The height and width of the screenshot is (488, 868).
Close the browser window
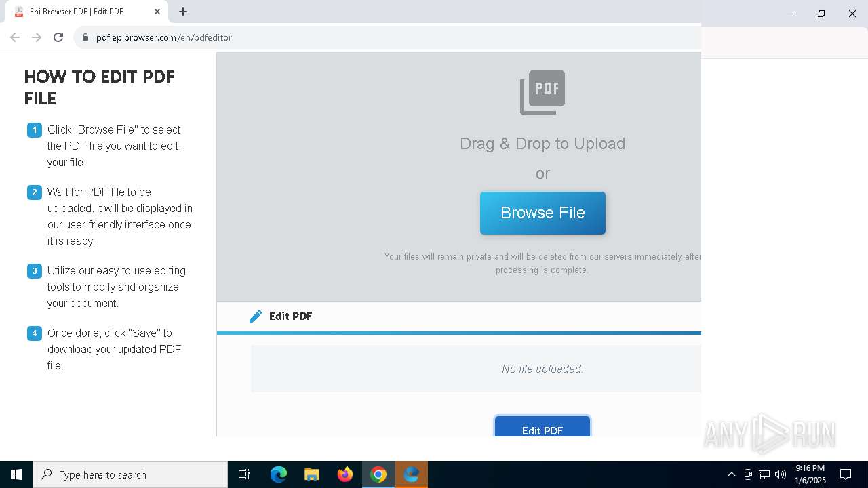pos(852,14)
